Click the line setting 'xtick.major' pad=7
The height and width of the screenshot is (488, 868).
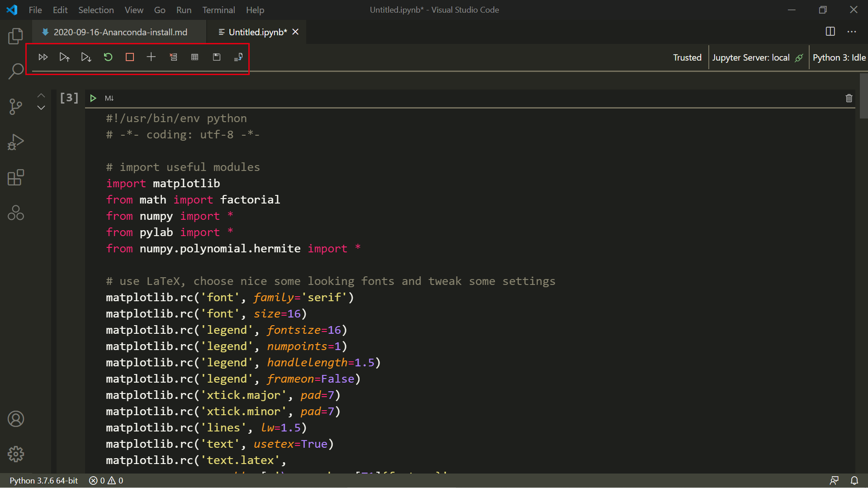[223, 395]
